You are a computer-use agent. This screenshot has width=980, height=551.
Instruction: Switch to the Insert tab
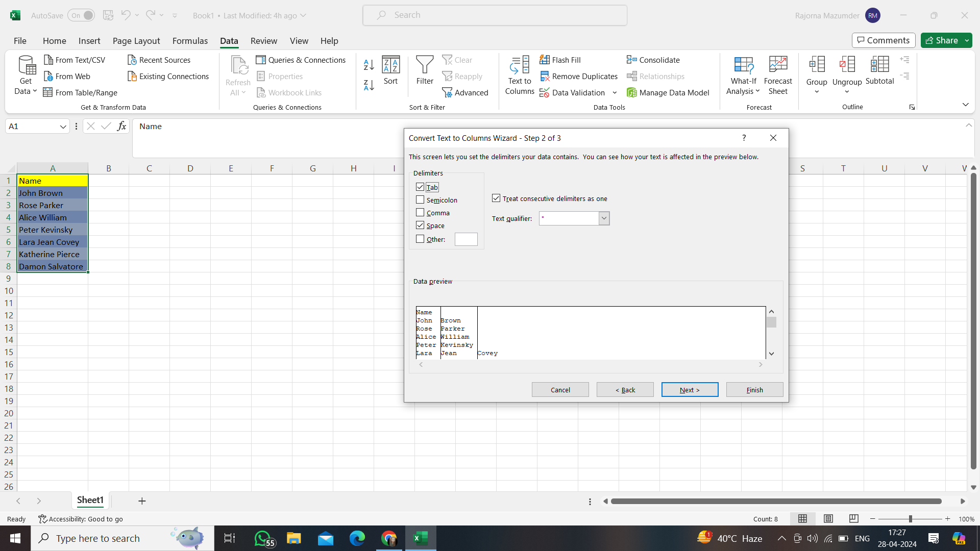coord(89,41)
